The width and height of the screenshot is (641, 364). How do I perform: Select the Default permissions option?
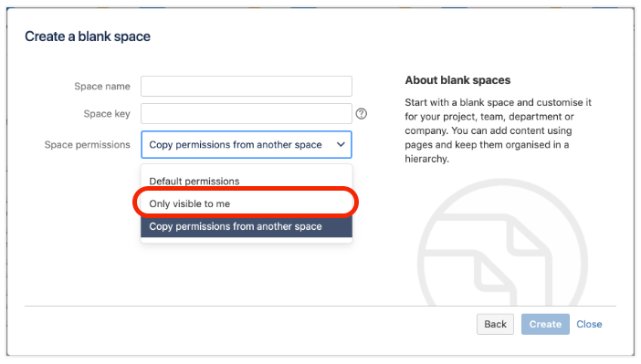pyautogui.click(x=247, y=181)
